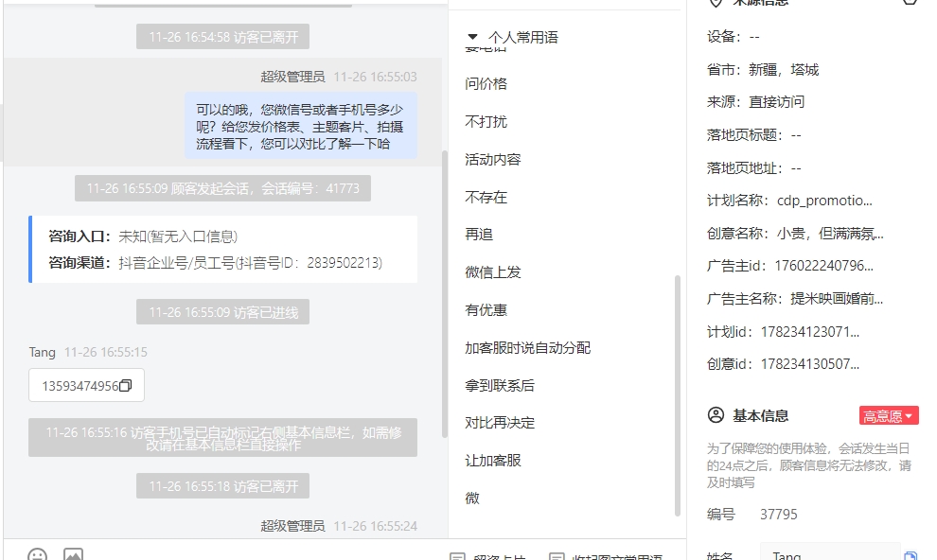Choose the quick phrase 有优惠
The image size is (937, 560).
pos(486,310)
